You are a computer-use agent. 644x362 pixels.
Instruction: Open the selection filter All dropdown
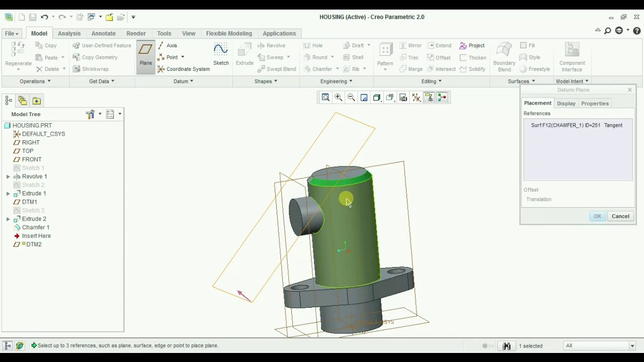tap(600, 346)
